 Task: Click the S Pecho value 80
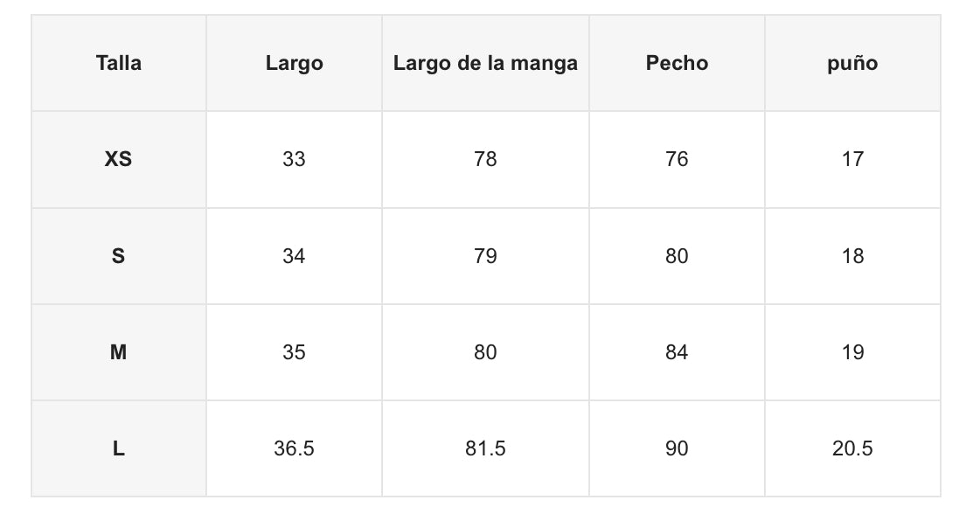pos(677,256)
